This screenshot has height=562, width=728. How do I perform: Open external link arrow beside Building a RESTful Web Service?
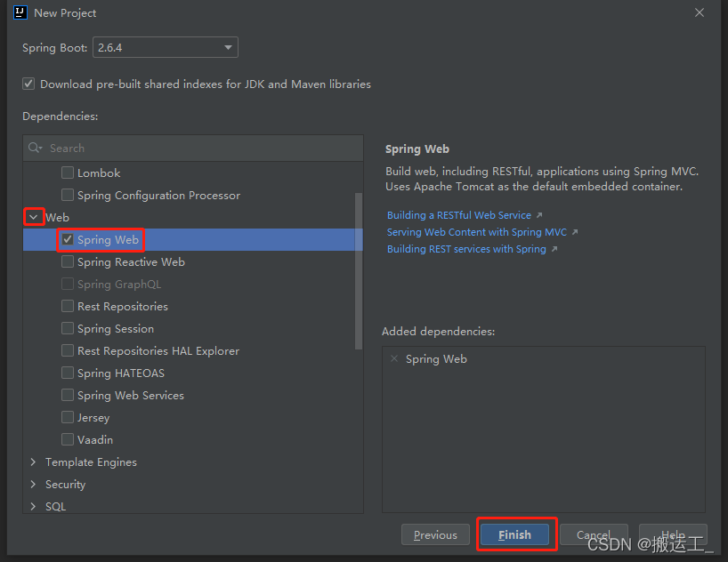[x=539, y=215]
